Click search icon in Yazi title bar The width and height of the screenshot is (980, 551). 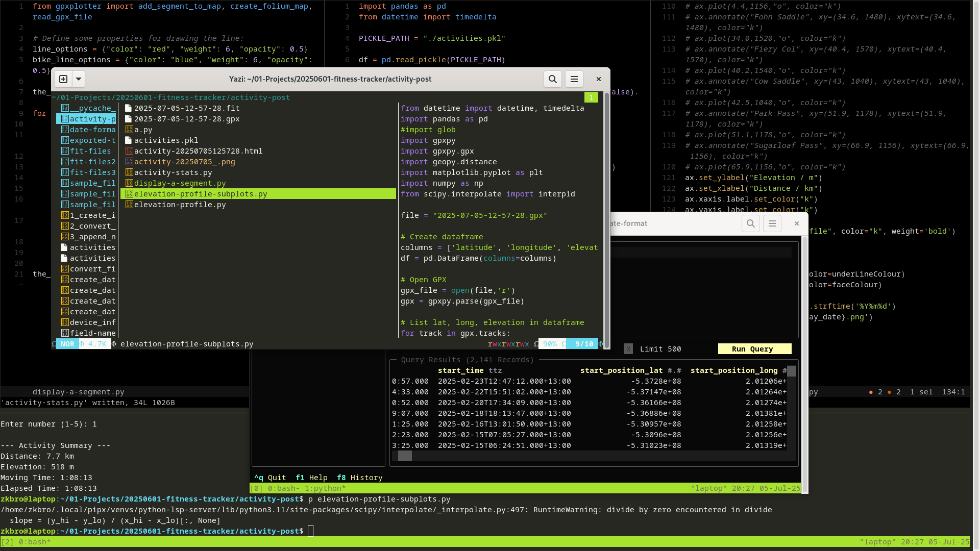552,79
